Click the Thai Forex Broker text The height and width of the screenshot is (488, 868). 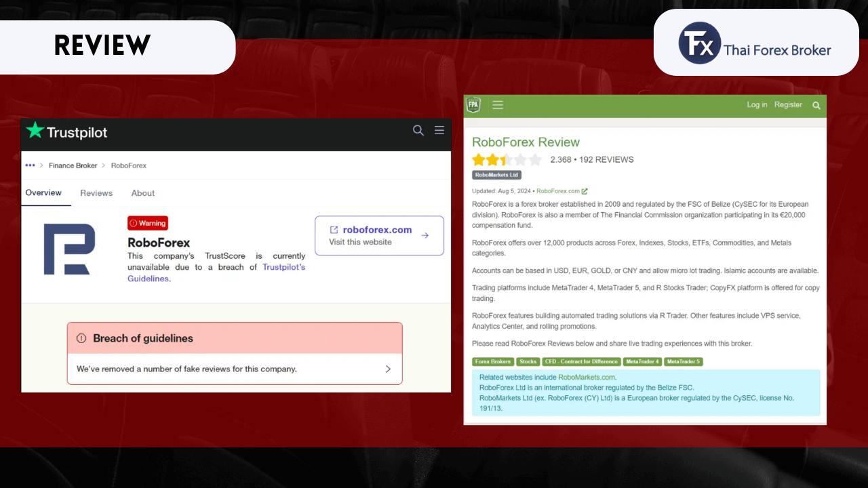(x=777, y=49)
